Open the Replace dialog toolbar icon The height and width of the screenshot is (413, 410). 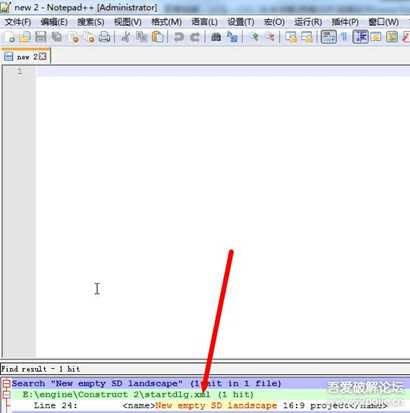[232, 37]
